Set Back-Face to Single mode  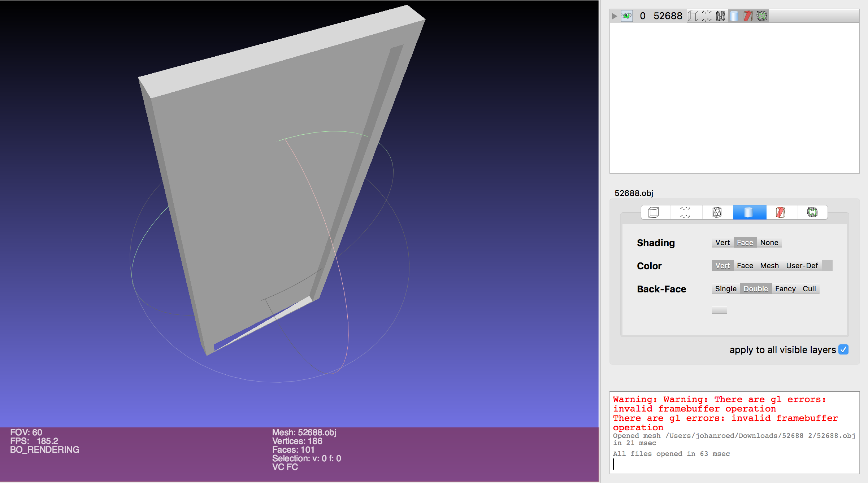point(725,289)
